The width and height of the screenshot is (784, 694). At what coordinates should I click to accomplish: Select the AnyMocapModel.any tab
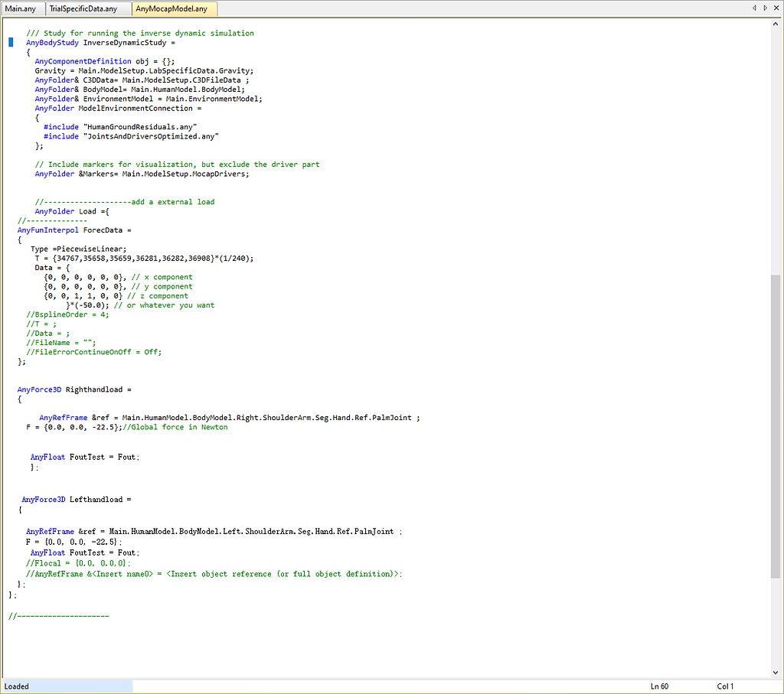click(x=174, y=8)
